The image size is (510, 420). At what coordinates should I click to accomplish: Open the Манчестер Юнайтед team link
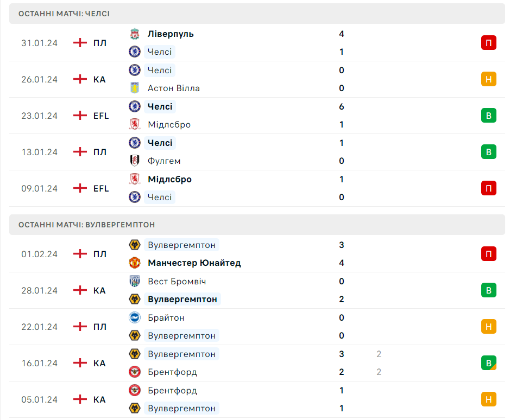tap(194, 263)
